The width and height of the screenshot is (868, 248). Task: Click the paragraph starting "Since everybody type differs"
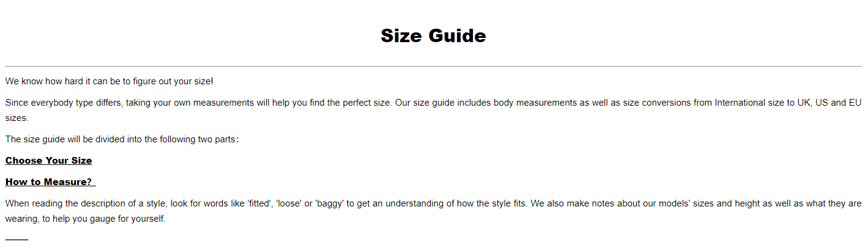433,111
